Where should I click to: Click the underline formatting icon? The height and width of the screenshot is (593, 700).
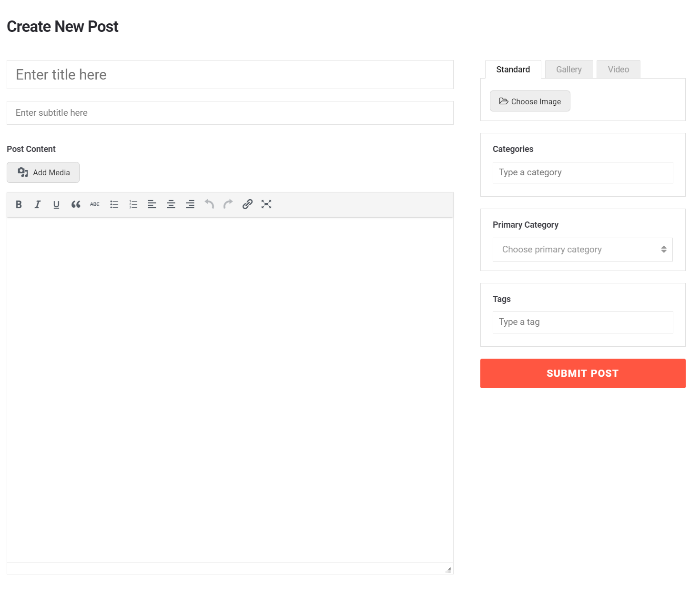56,204
